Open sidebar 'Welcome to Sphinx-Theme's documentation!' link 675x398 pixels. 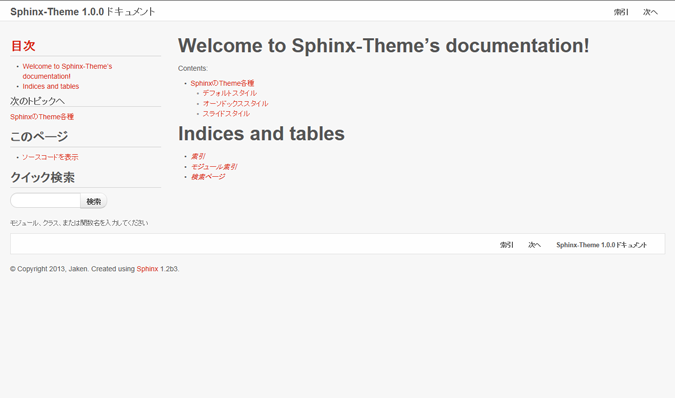67,71
